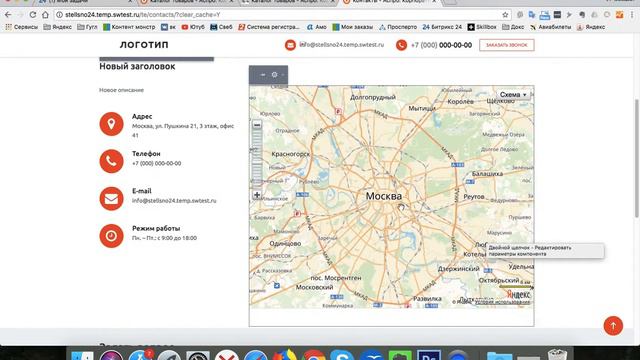
Task: Go back to the previous browser page
Action: 8,15
